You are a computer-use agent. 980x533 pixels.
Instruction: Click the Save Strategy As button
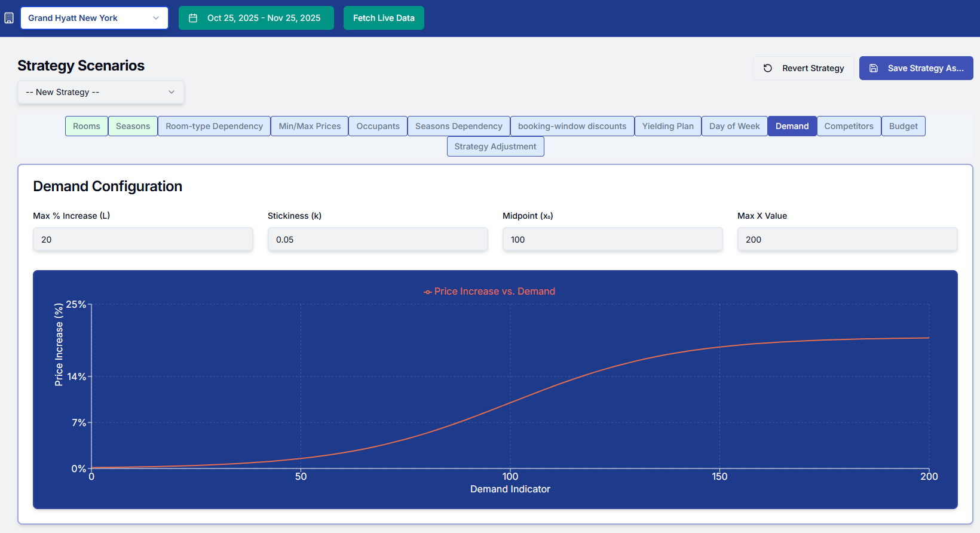(916, 68)
